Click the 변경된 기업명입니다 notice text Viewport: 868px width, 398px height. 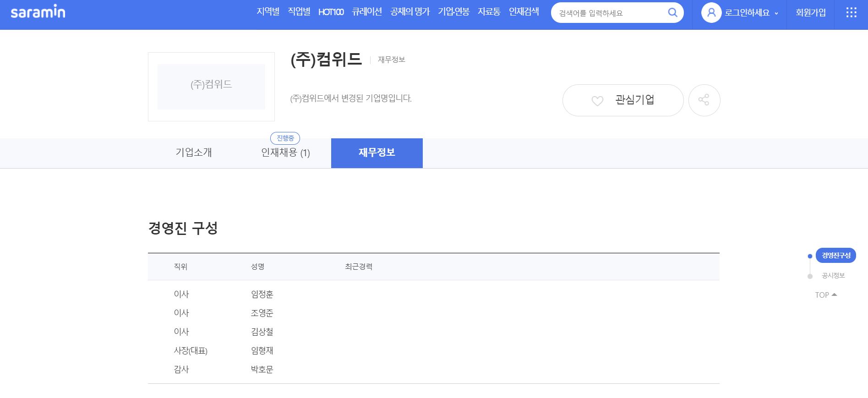click(x=351, y=98)
